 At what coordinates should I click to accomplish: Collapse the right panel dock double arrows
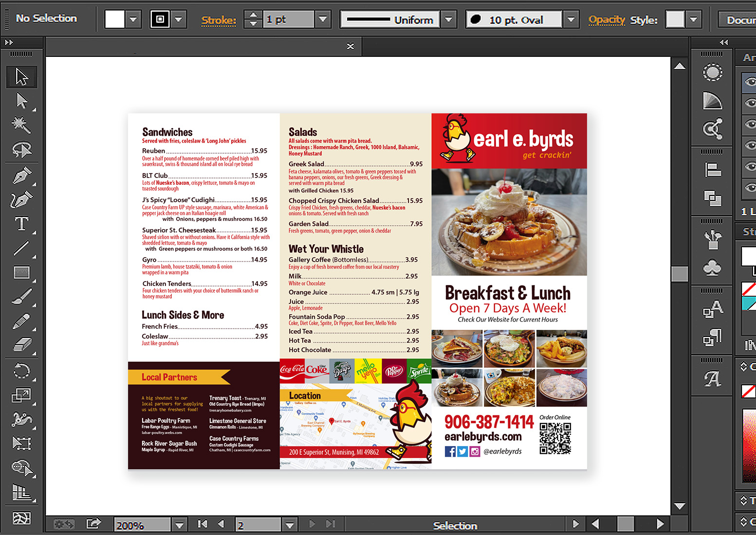tap(724, 42)
